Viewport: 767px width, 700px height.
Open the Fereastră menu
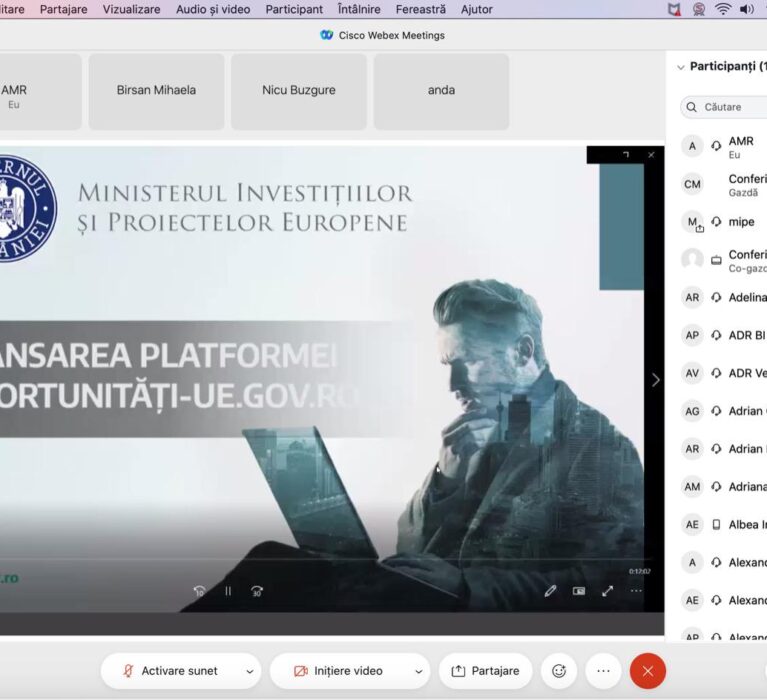[x=421, y=9]
